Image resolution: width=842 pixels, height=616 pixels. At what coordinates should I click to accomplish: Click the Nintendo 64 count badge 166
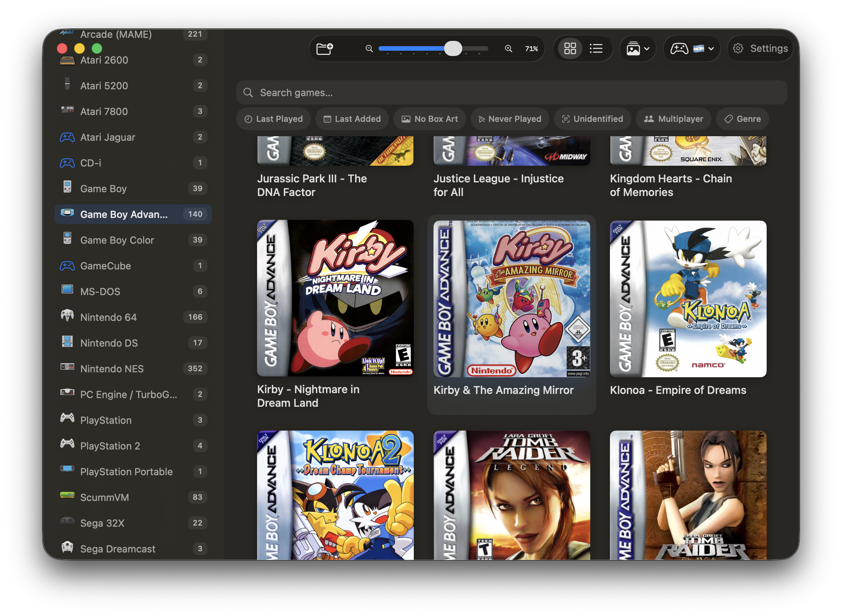tap(195, 317)
